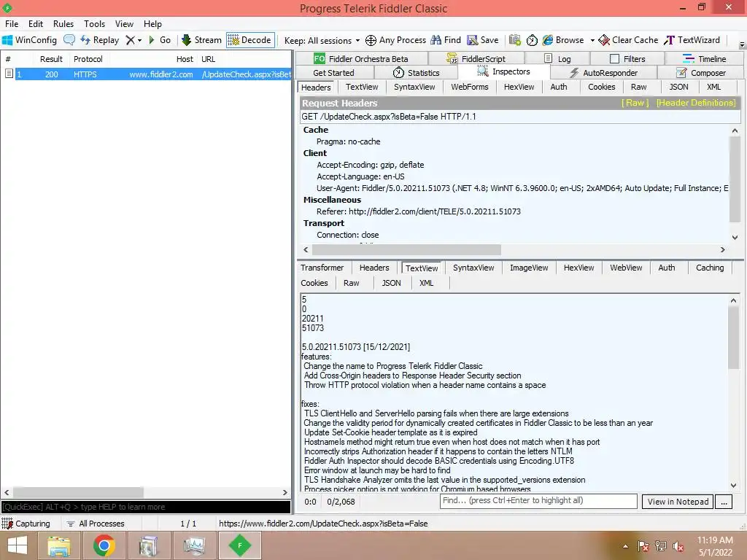Toggle Stream mode in toolbar
This screenshot has height=560, width=747.
click(x=201, y=40)
